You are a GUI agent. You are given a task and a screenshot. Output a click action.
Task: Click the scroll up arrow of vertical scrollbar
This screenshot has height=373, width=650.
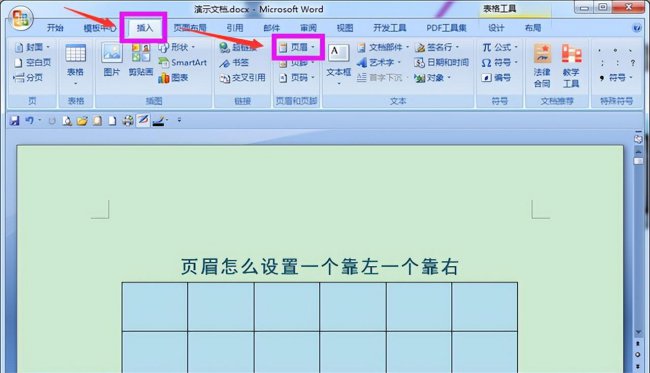[638, 152]
